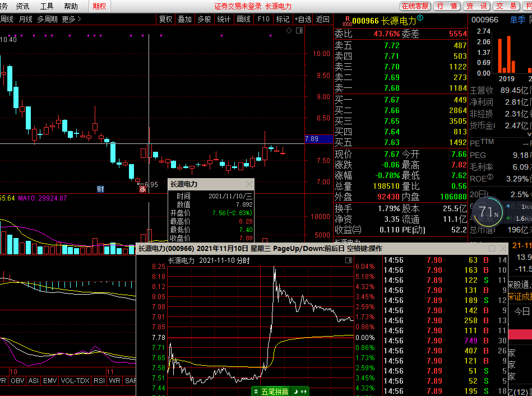This screenshot has width=532, height=396.
Task: Click the 叠加 toolbar button
Action: coord(185,20)
